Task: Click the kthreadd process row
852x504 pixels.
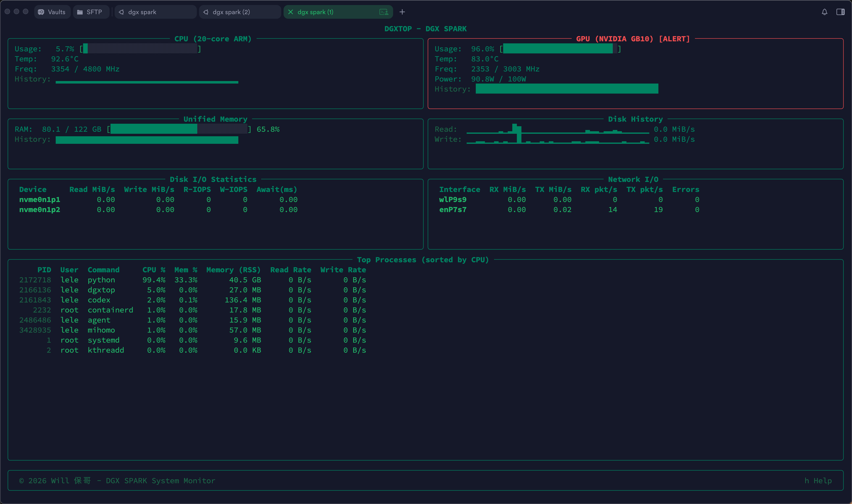Action: tap(192, 350)
